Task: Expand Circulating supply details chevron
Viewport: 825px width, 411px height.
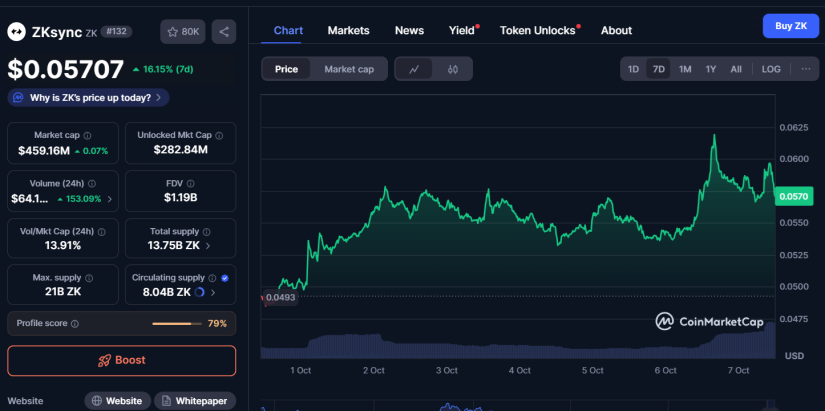Action: pyautogui.click(x=214, y=292)
